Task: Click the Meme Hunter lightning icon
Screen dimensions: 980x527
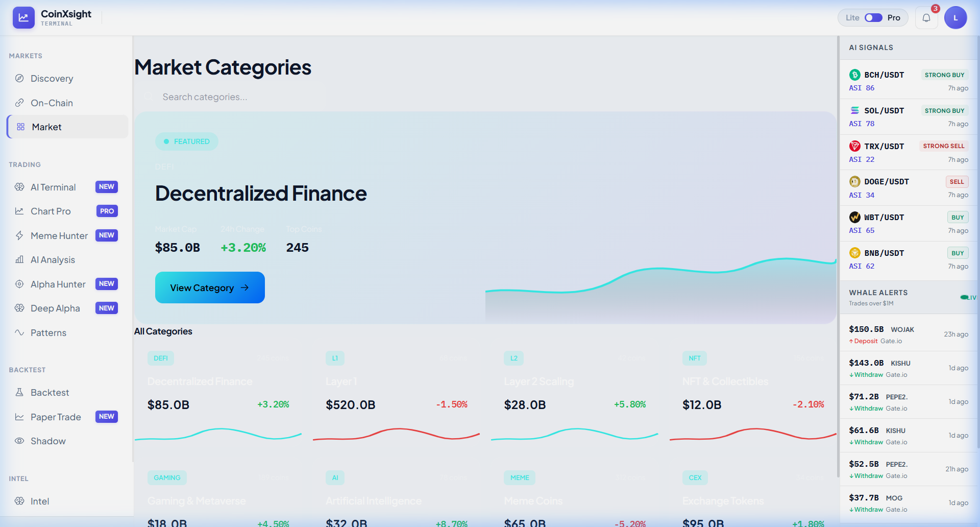Action: point(19,235)
